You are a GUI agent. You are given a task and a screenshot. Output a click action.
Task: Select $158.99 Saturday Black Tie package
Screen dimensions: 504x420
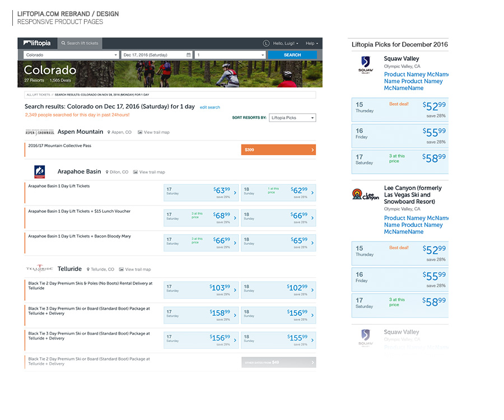[201, 315]
